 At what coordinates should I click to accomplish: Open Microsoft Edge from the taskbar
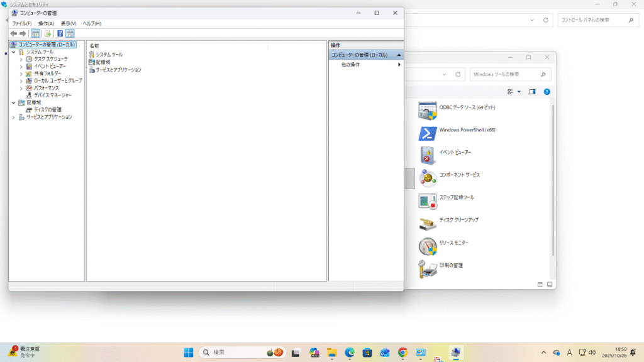pyautogui.click(x=349, y=353)
